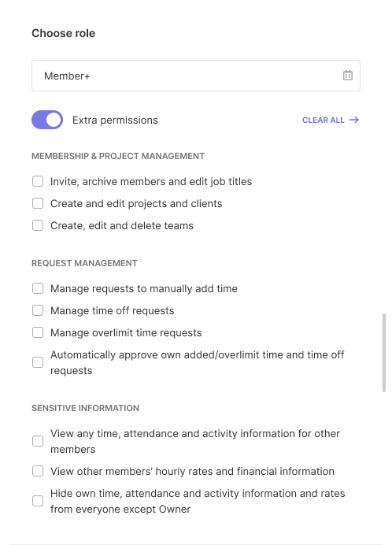Screen dimensions: 392x545
Task: Click the Create, edit and delete teams label
Action: (x=122, y=225)
